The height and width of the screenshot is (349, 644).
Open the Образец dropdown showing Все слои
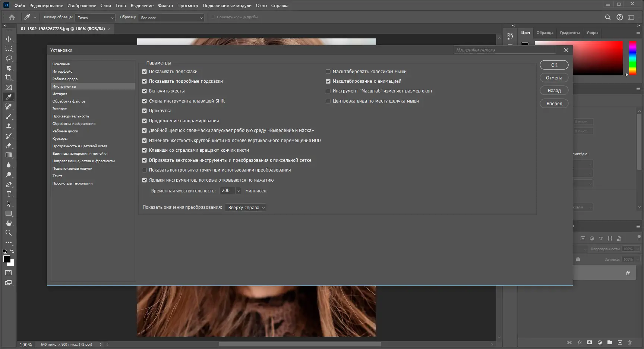tap(171, 18)
